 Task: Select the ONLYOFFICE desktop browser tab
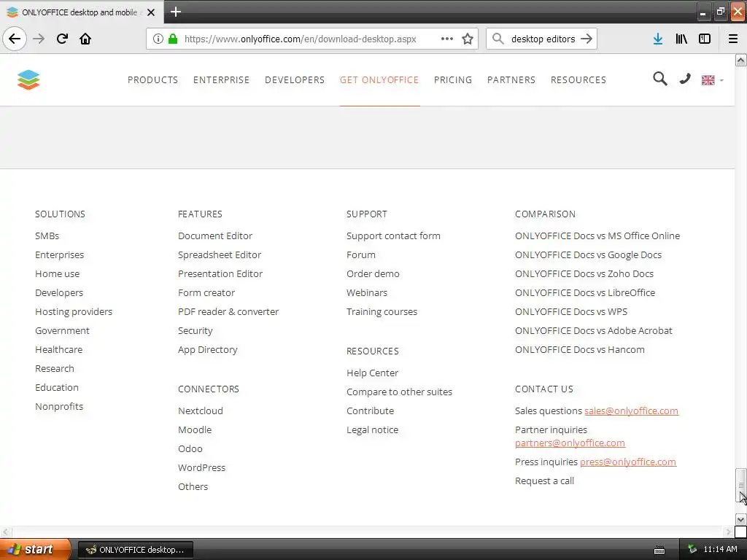point(81,12)
